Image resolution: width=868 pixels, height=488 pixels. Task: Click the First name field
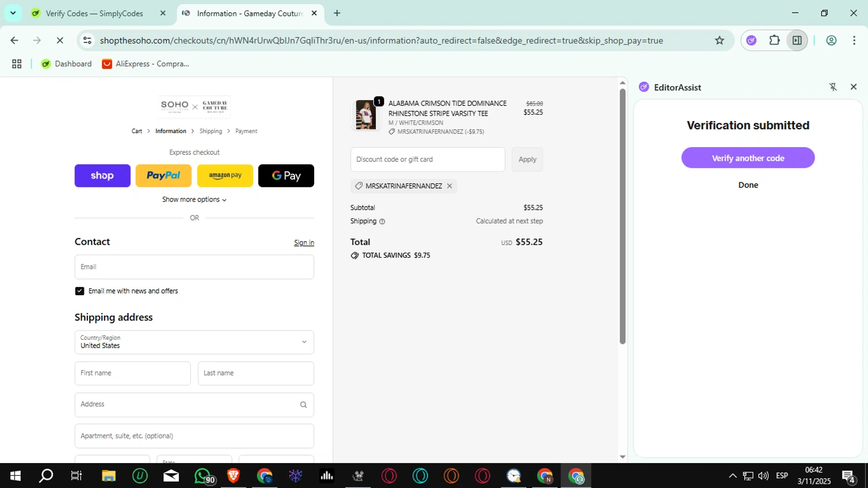click(133, 373)
